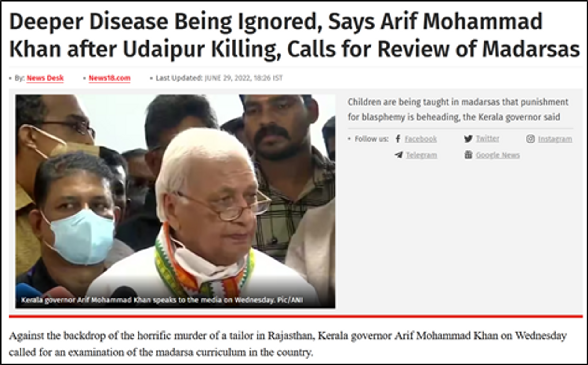Click the Facebook icon
The image size is (588, 365).
point(398,139)
